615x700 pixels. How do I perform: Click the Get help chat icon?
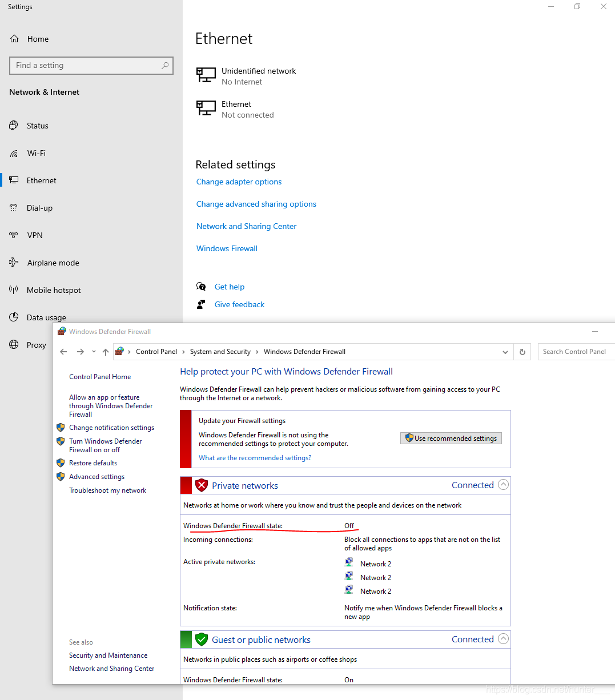[201, 287]
